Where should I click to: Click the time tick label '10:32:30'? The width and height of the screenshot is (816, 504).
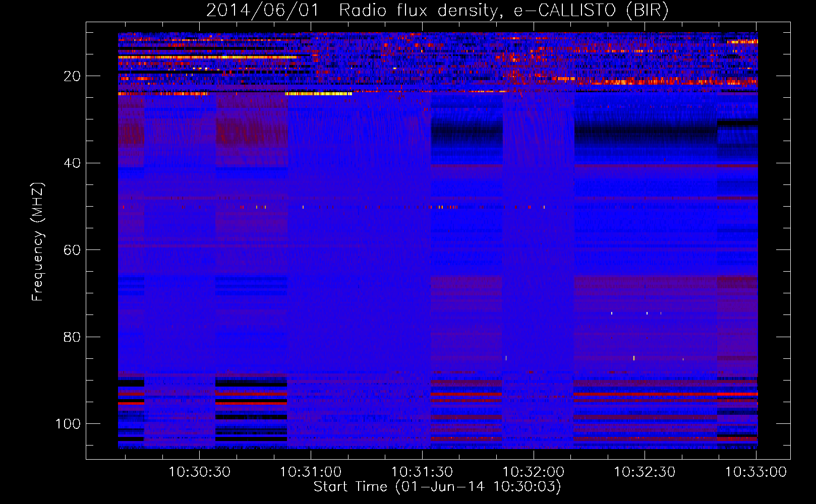645,472
